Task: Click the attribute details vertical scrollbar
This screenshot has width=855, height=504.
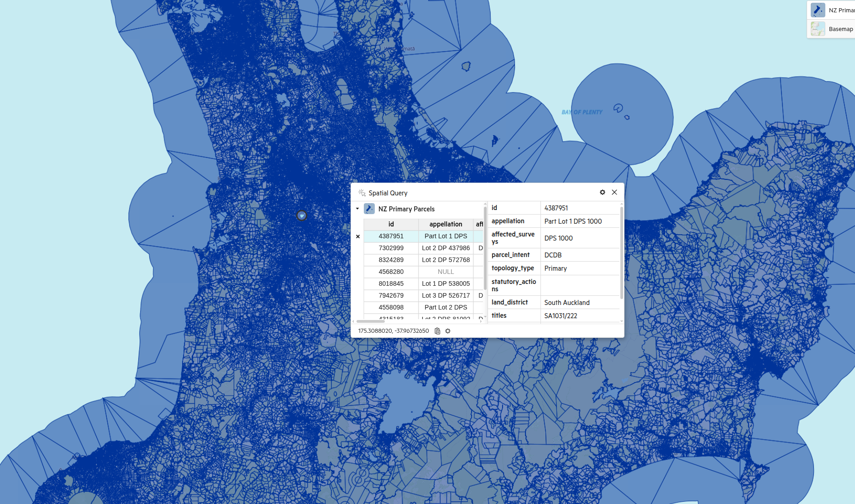Action: 621,253
